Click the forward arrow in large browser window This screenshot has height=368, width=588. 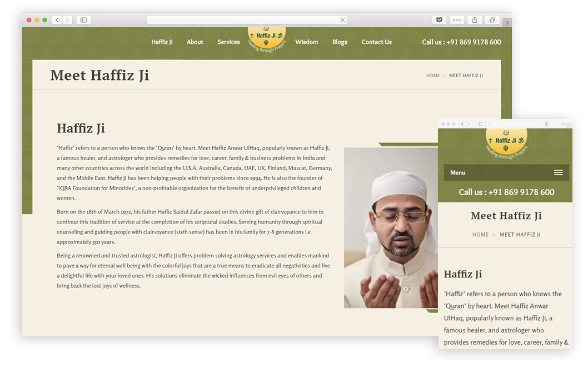click(67, 20)
